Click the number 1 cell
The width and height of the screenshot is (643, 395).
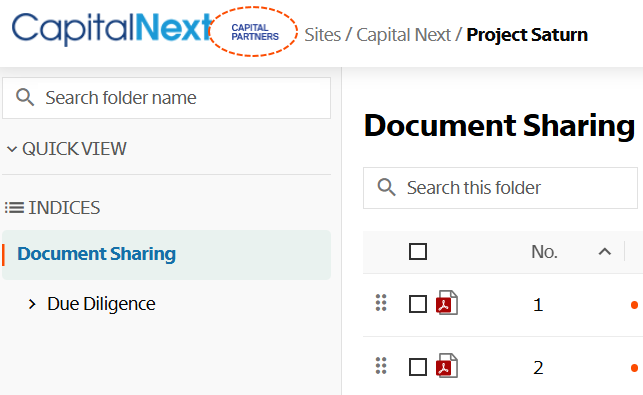pos(538,305)
